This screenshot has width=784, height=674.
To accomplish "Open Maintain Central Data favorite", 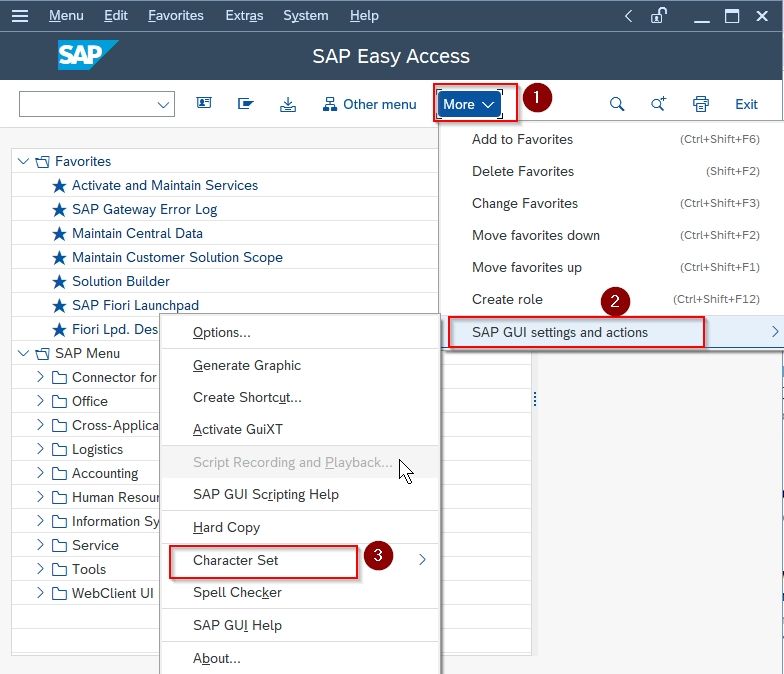I will (138, 233).
